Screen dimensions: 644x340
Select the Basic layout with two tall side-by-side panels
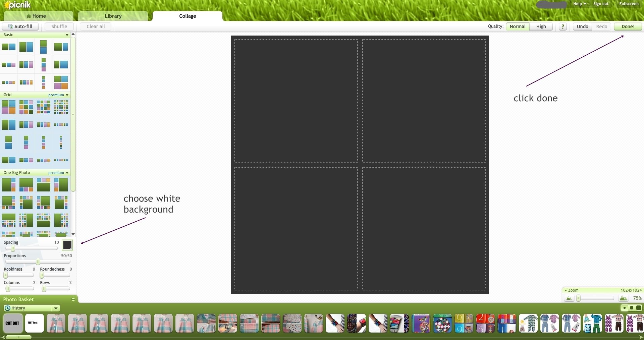pos(26,47)
